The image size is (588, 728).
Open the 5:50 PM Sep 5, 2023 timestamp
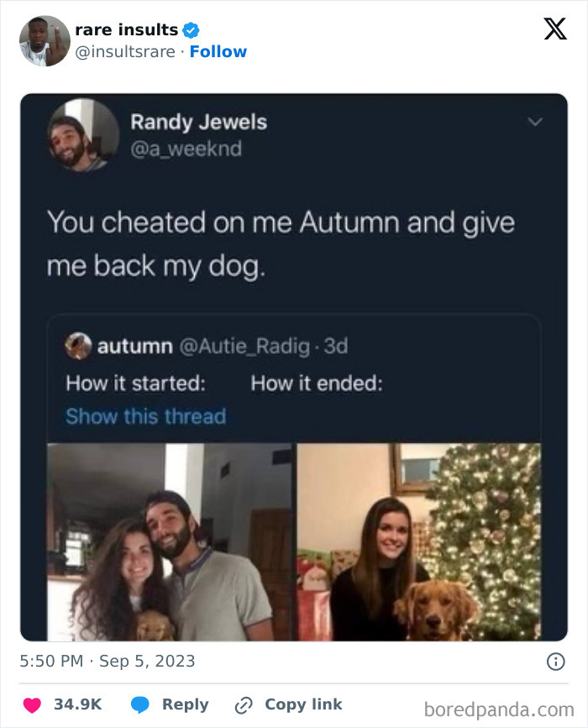[108, 661]
